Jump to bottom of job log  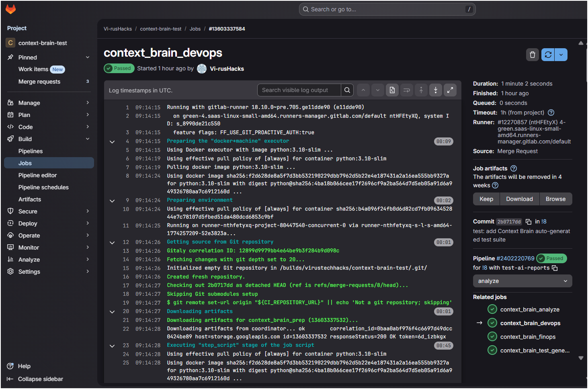tap(435, 90)
